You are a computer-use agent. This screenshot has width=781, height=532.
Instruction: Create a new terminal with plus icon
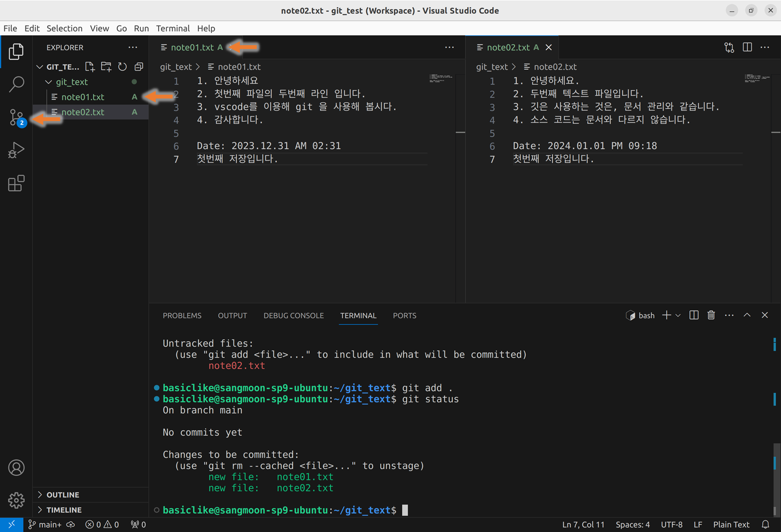[x=666, y=315]
